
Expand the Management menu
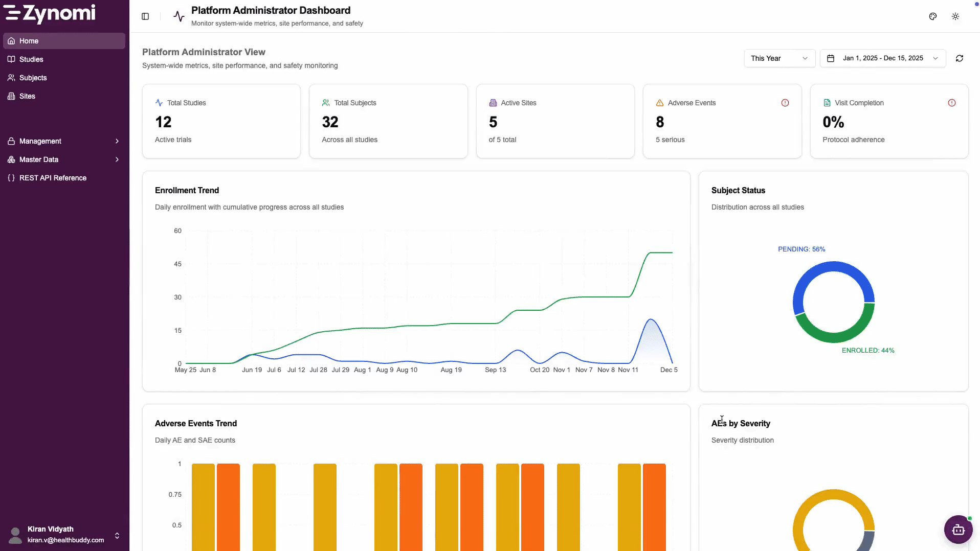coord(64,141)
